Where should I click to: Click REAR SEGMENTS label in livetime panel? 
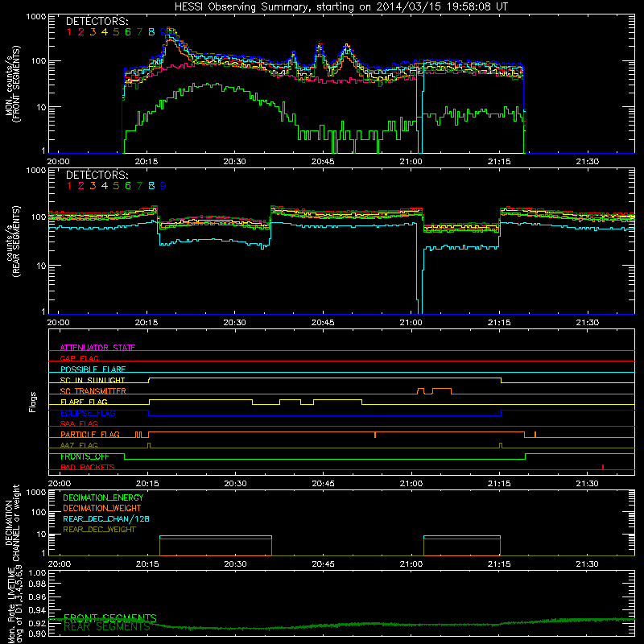(107, 627)
